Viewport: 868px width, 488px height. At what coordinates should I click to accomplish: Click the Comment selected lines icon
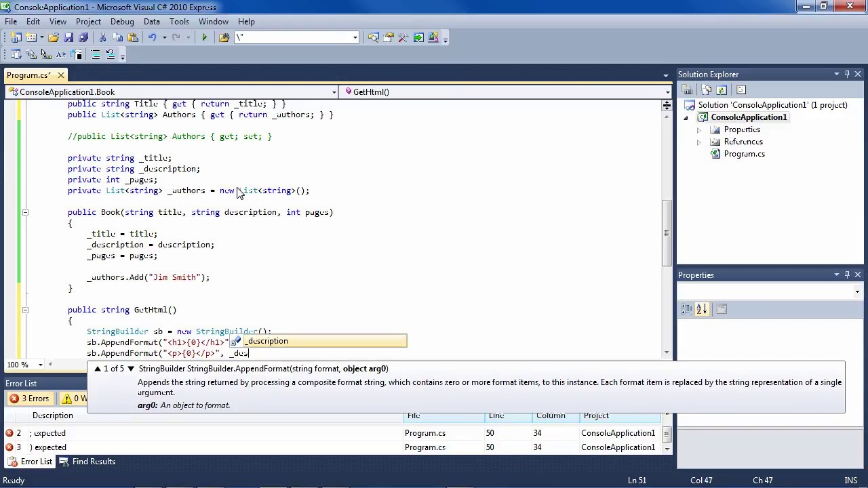(96, 54)
